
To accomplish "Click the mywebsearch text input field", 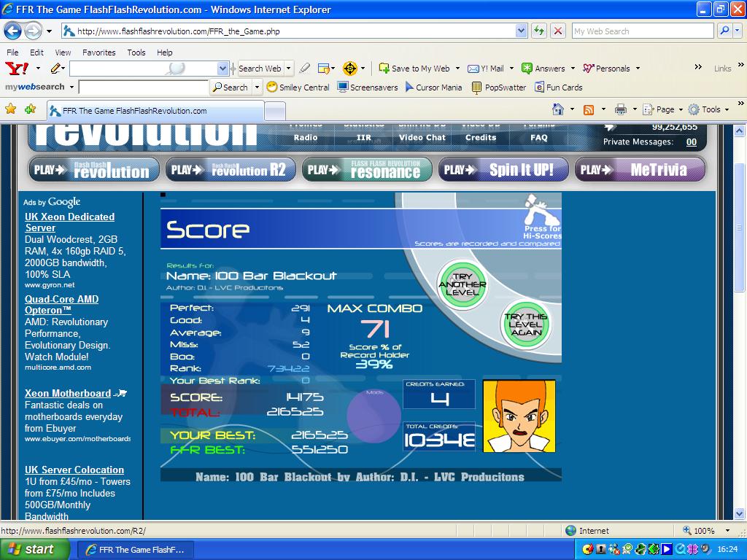I will click(x=144, y=87).
